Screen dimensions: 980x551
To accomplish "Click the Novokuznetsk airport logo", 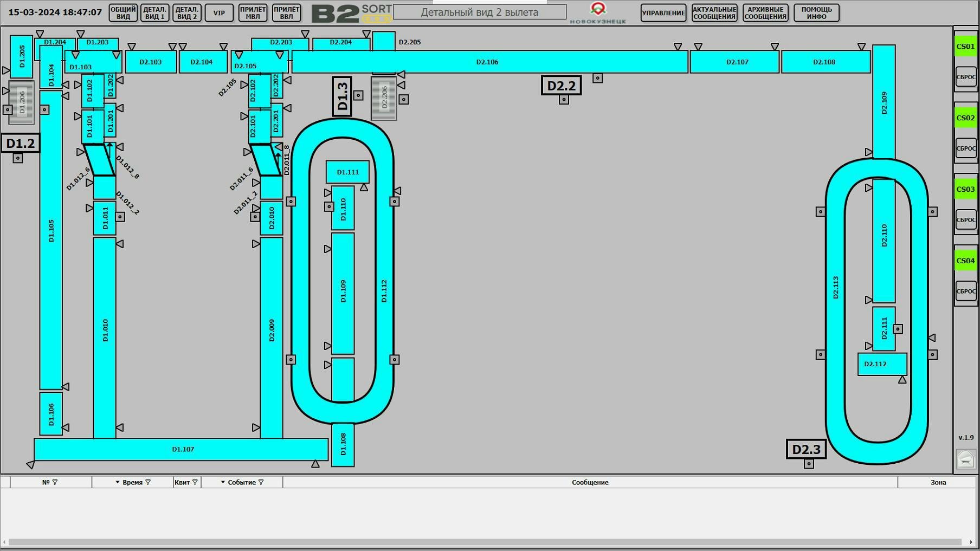I will click(x=598, y=12).
